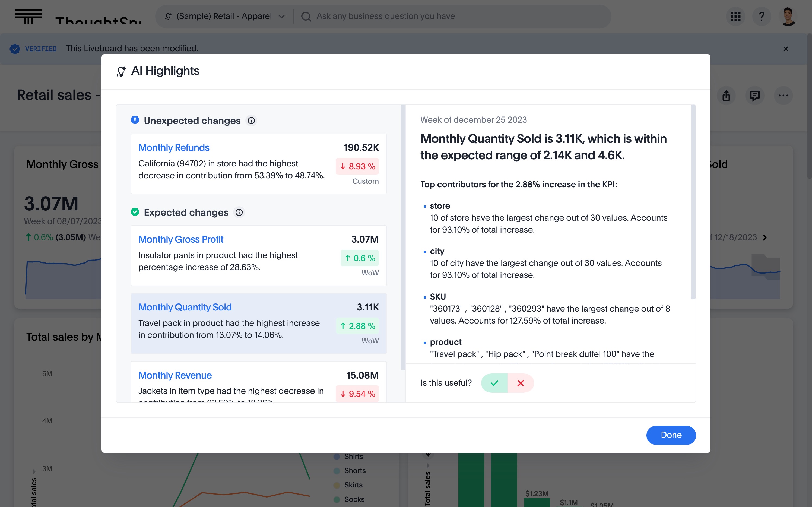The width and height of the screenshot is (812, 507).
Task: Show info for Unexpected changes
Action: click(x=252, y=121)
